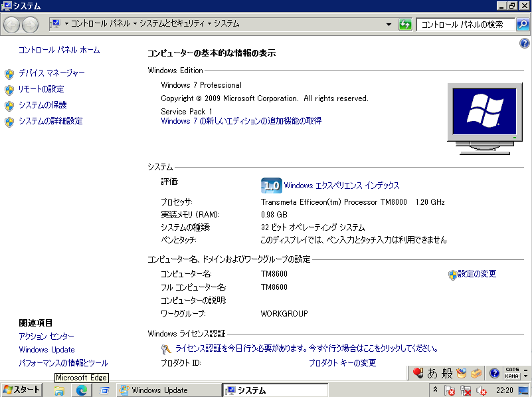Click the Windows 7 Professional edition text
Screen dimensions: 532x397
point(201,85)
